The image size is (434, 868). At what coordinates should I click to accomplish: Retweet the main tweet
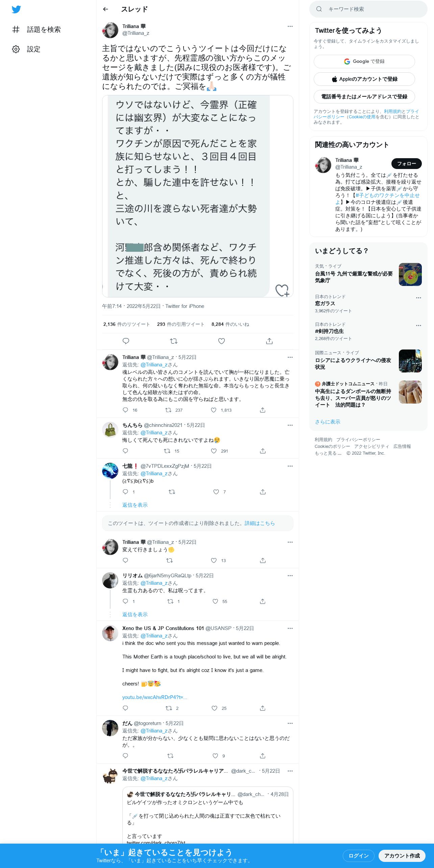click(174, 341)
